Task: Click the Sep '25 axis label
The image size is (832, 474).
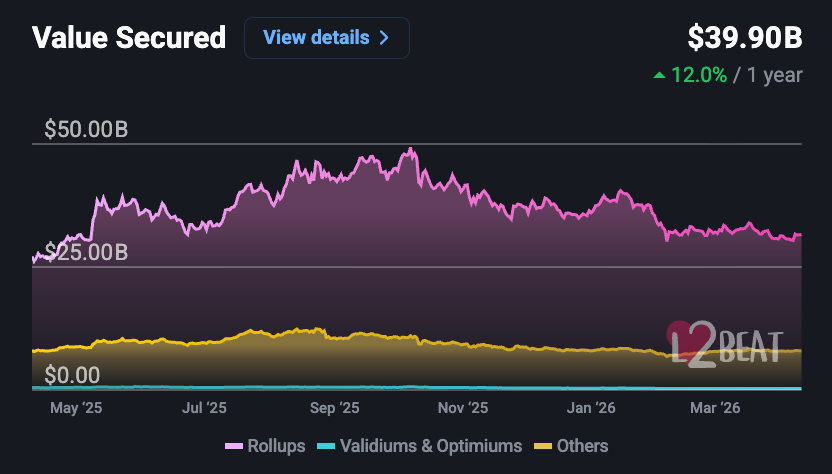Action: [334, 408]
